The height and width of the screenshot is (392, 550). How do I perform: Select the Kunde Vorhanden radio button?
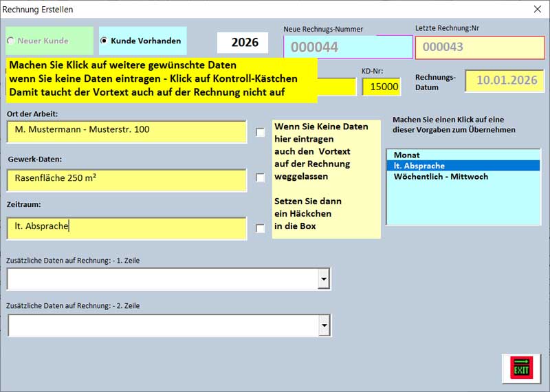click(104, 41)
